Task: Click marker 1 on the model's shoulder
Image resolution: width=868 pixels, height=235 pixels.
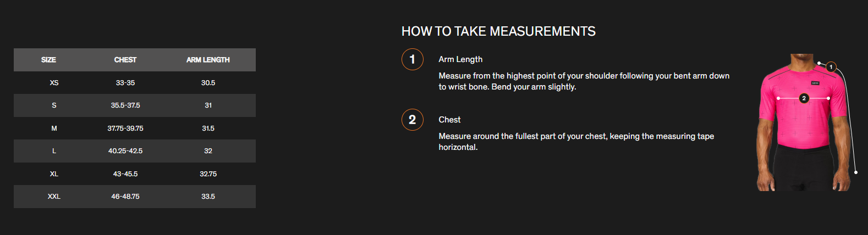Action: point(831,67)
